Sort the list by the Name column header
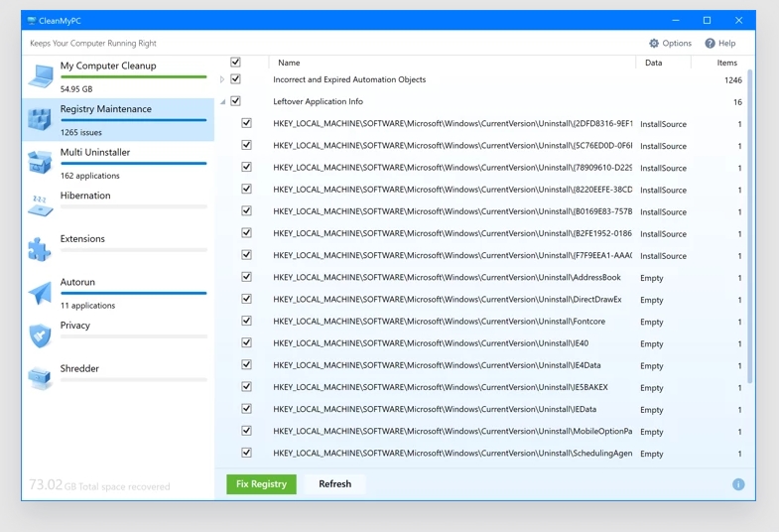 tap(289, 63)
